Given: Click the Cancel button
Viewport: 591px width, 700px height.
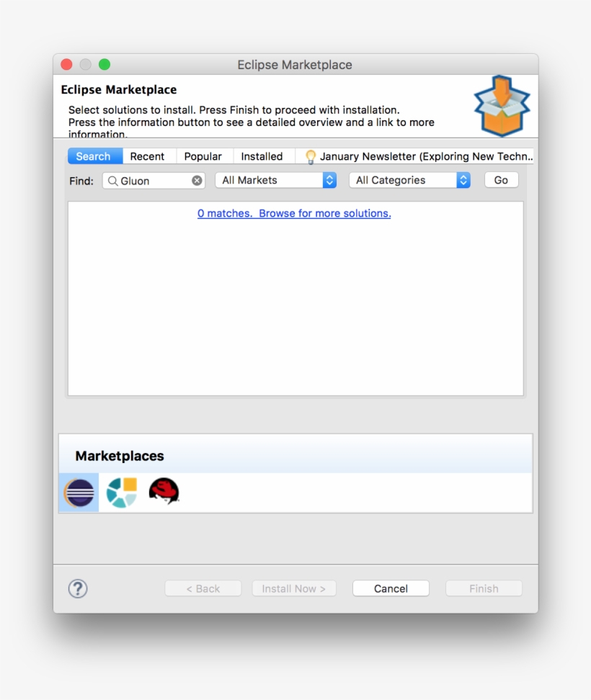Looking at the screenshot, I should pos(391,588).
